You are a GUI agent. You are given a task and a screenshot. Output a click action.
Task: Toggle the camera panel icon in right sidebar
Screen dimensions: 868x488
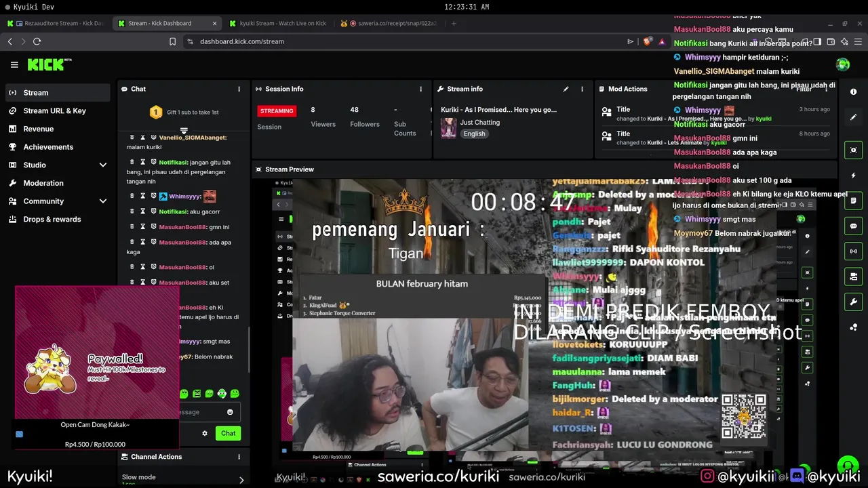coord(853,277)
